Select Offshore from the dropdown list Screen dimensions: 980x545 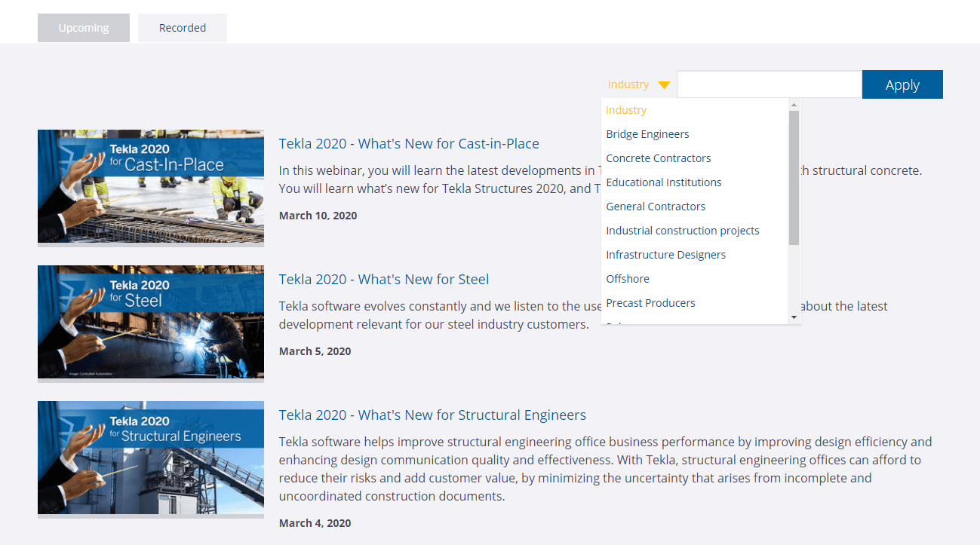click(695, 279)
